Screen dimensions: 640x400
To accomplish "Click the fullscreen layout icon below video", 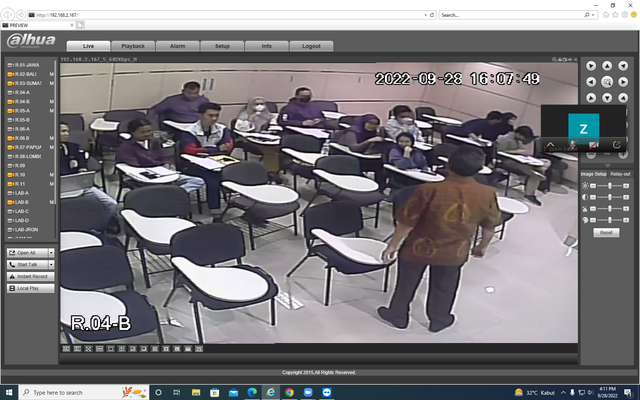I will 89,349.
